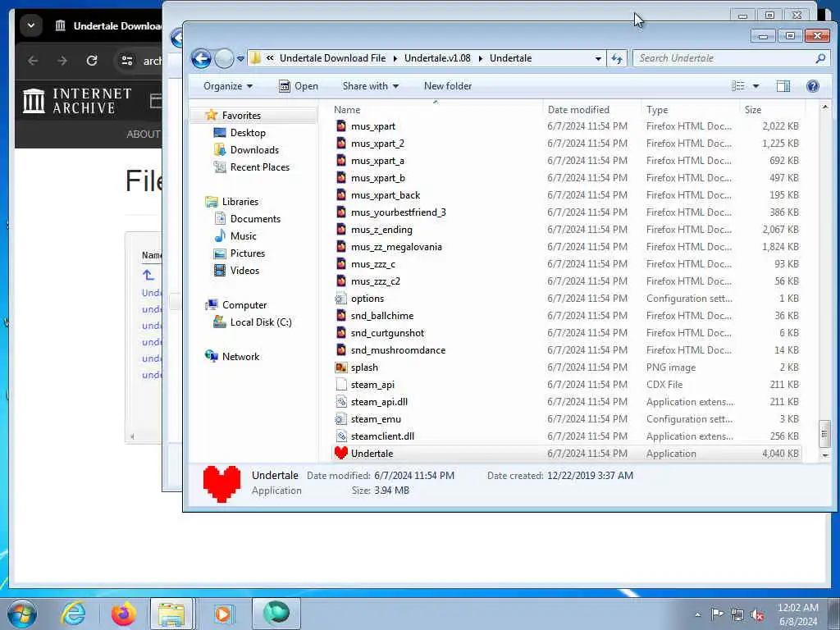Click the Explorer help icon
Image resolution: width=840 pixels, height=630 pixels.
[813, 86]
